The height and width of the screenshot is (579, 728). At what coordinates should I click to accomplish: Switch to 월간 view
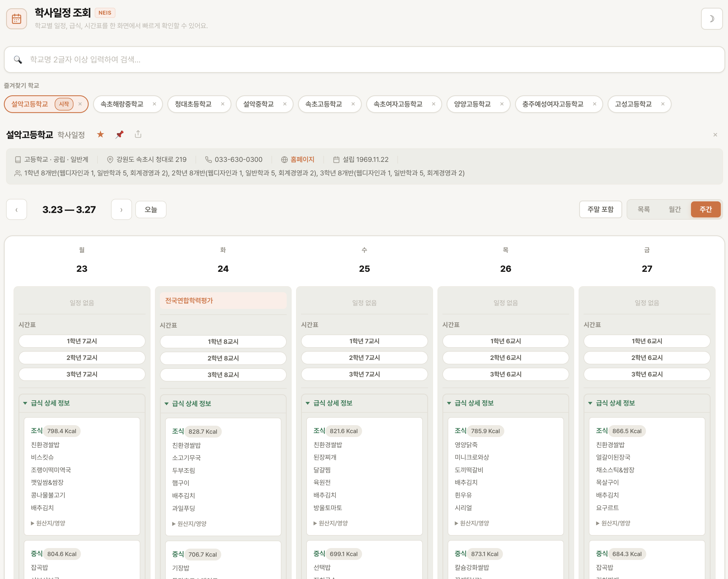674,209
